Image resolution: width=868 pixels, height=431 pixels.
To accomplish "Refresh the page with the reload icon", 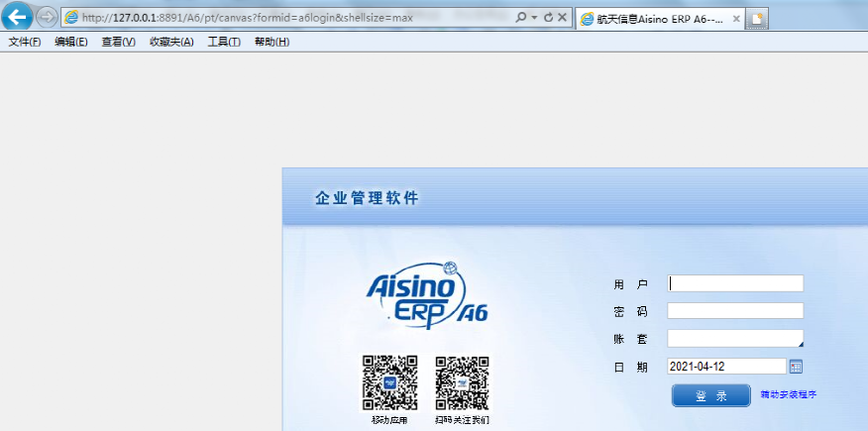I will pos(549,18).
